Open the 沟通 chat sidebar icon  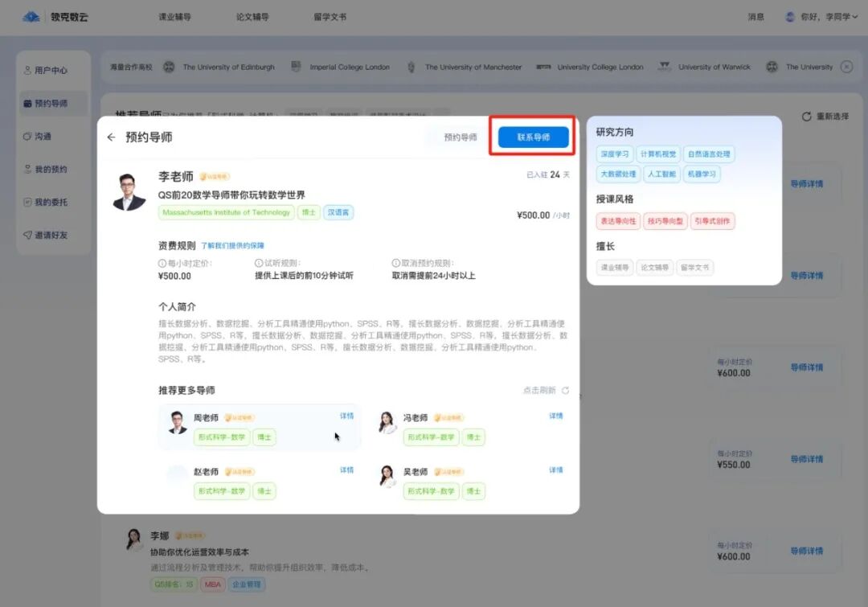coord(27,136)
